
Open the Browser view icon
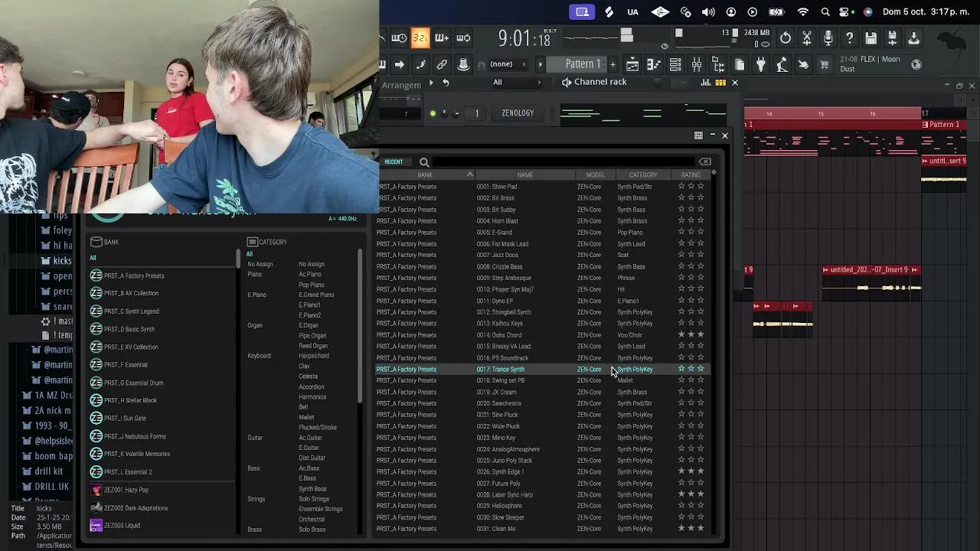718,65
